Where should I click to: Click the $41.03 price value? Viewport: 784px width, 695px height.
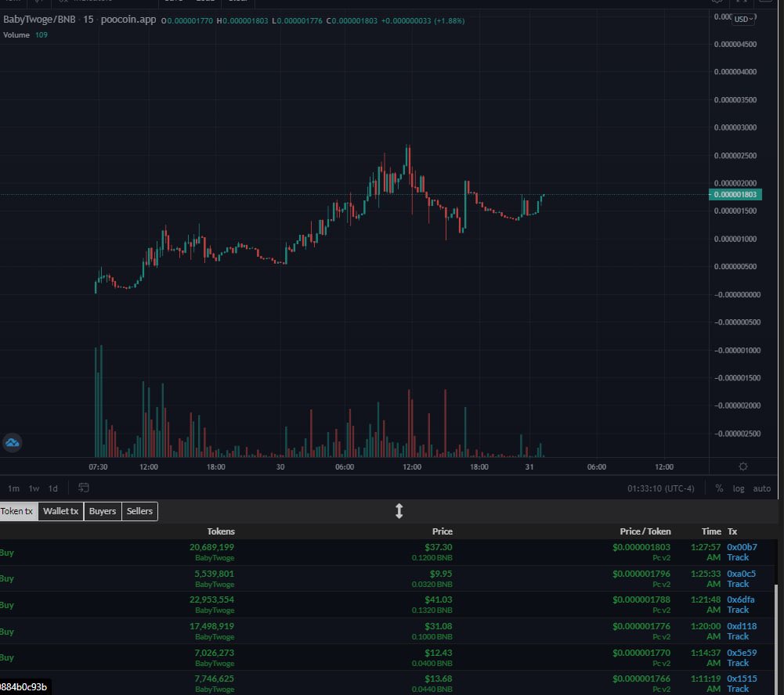click(439, 600)
